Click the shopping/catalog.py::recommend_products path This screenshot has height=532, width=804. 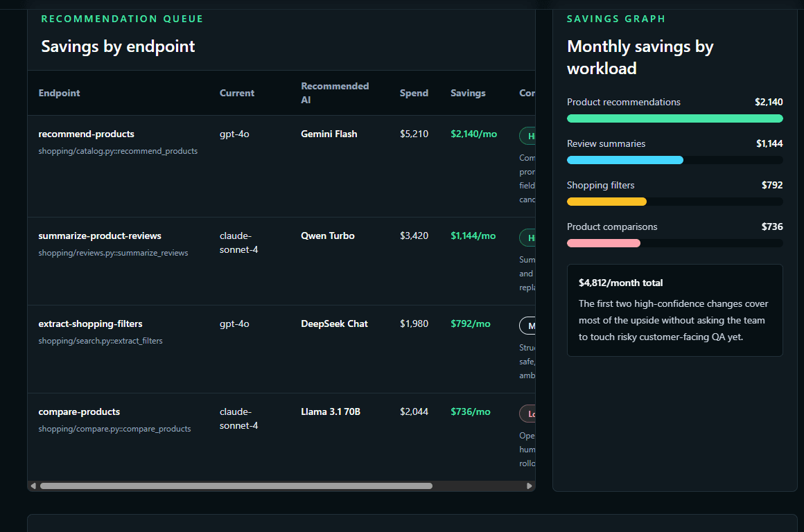tap(118, 151)
